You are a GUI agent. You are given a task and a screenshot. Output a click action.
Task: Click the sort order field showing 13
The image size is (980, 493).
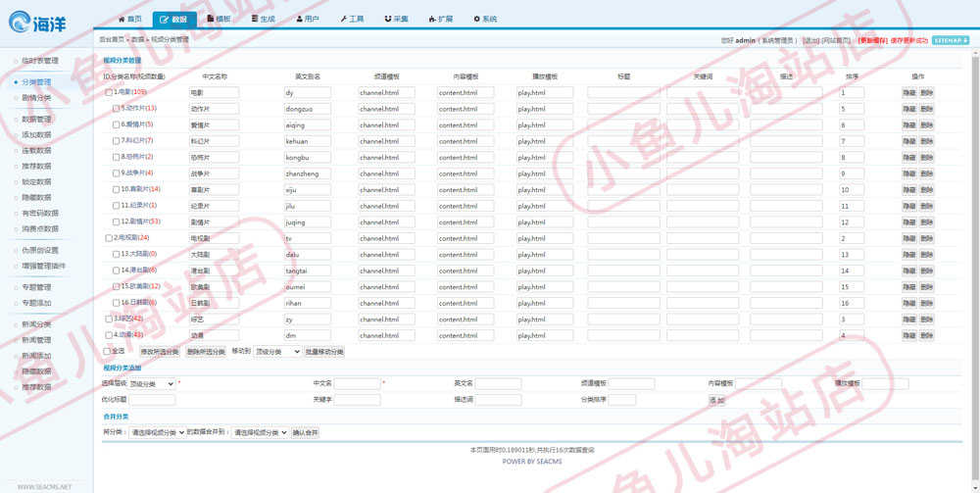point(852,254)
